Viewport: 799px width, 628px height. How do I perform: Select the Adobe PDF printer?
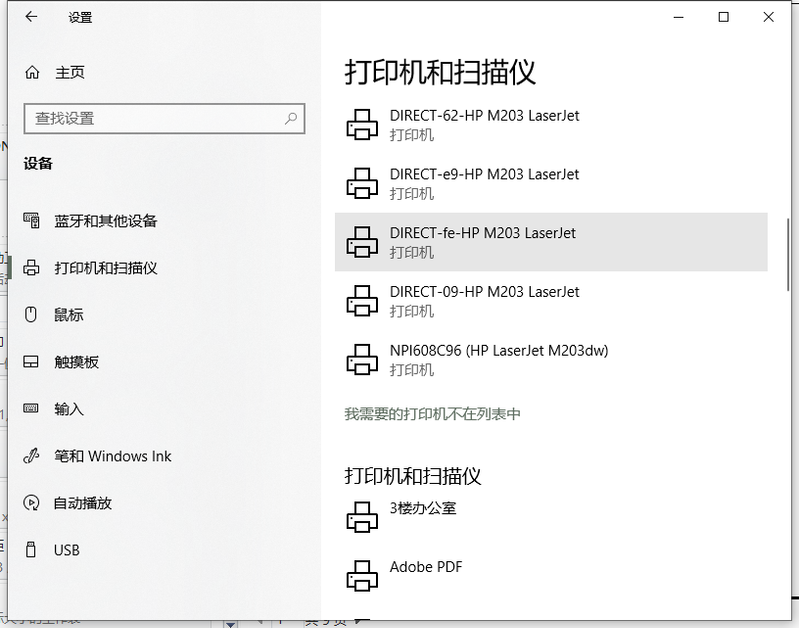point(551,575)
